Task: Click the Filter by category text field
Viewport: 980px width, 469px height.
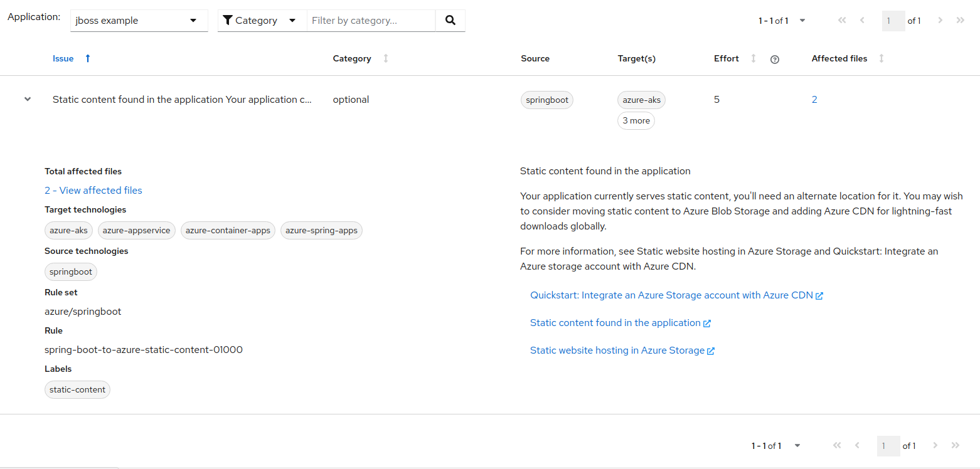Action: [370, 20]
